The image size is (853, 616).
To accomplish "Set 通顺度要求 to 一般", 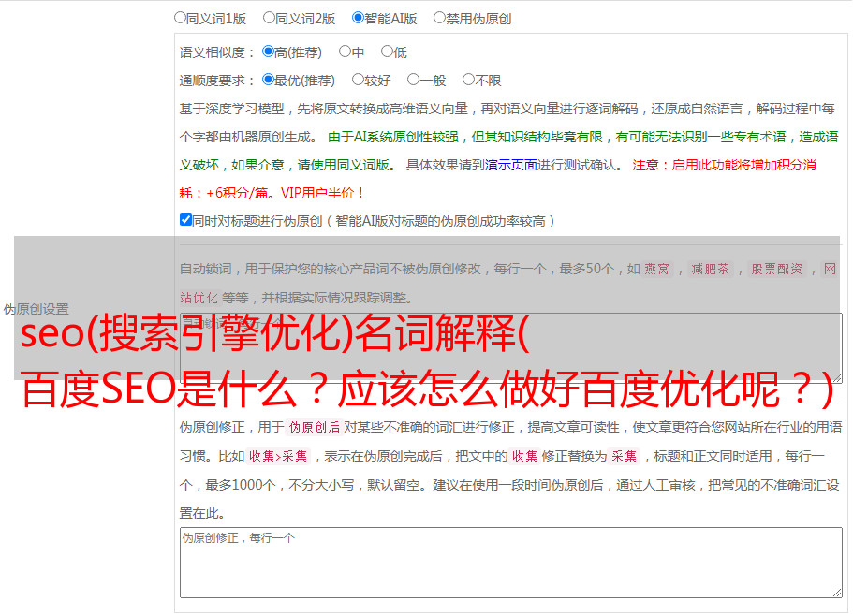I will (x=414, y=80).
